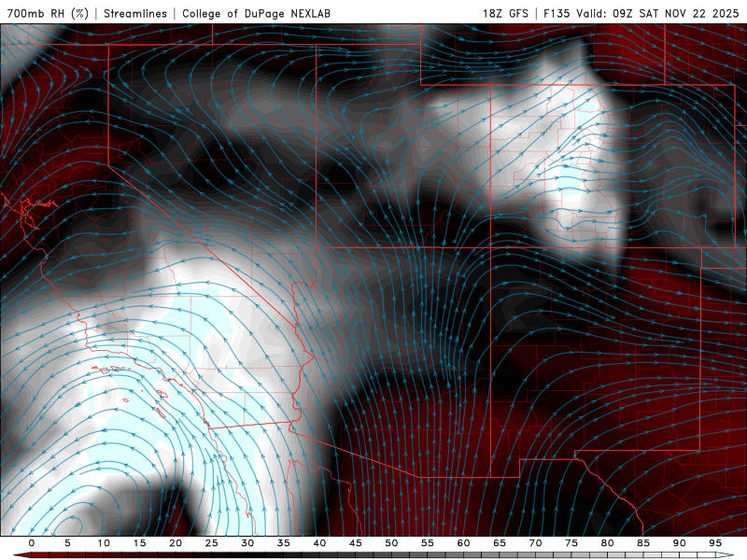Click 'College of DuPage NEXLAB' text
This screenshot has height=560, width=747.
click(x=256, y=13)
